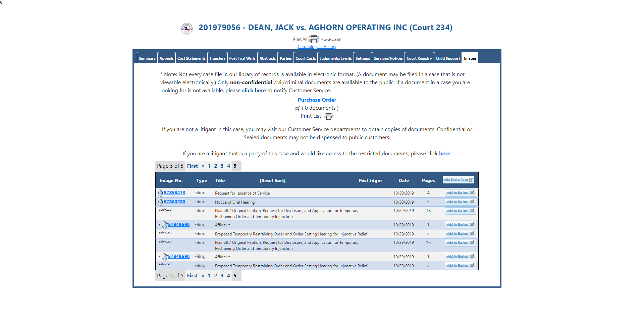Open Post Trial Writs tab

(x=243, y=58)
